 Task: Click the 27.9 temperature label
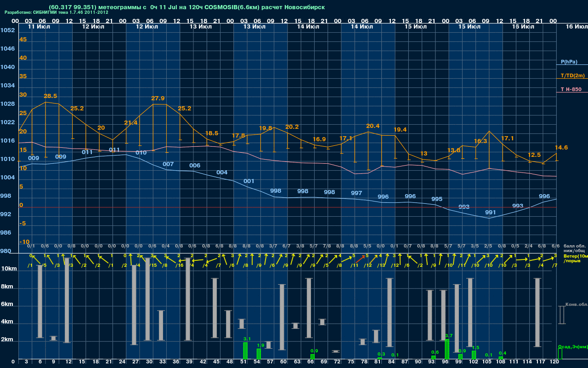[x=158, y=98]
